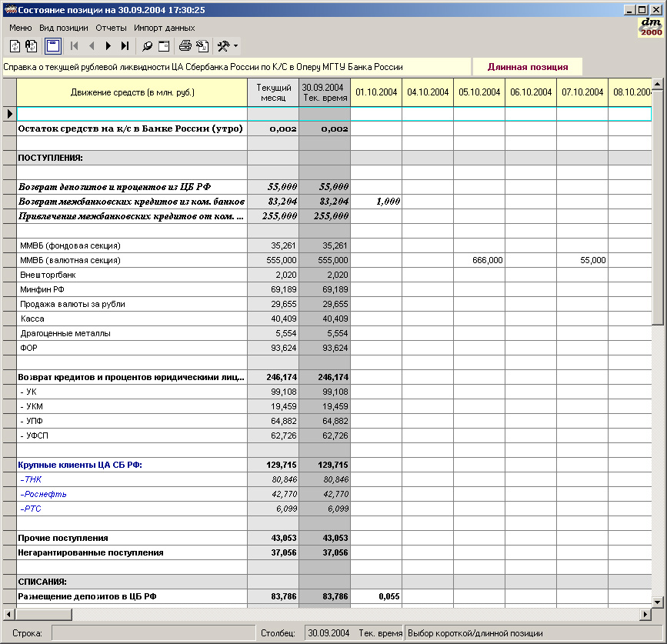Go to the next record arrow
Screen dimensions: 667x644
point(108,46)
